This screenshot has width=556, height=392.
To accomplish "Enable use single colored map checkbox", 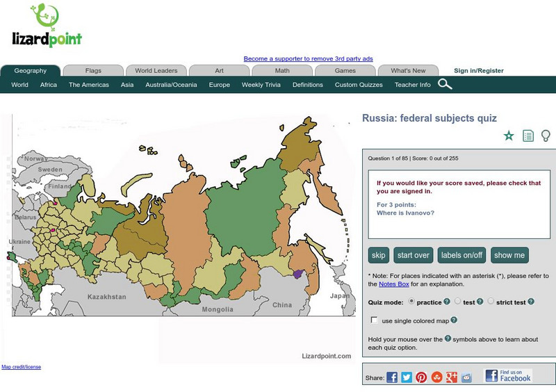I will click(x=374, y=320).
